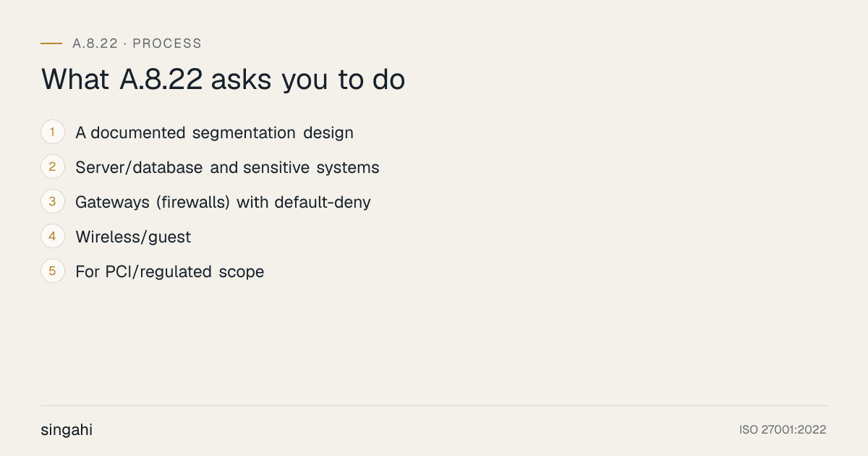
Task: Click the number 1 circle badge
Action: (53, 132)
